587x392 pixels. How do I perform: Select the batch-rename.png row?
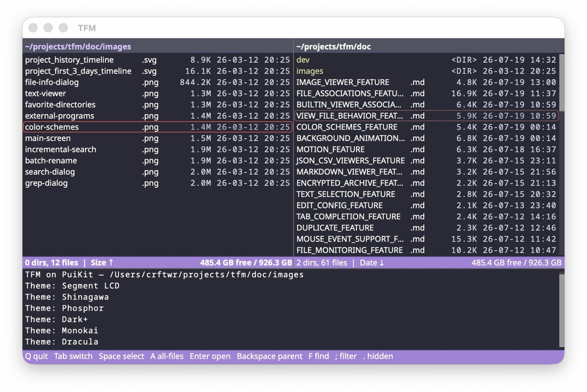tap(158, 160)
